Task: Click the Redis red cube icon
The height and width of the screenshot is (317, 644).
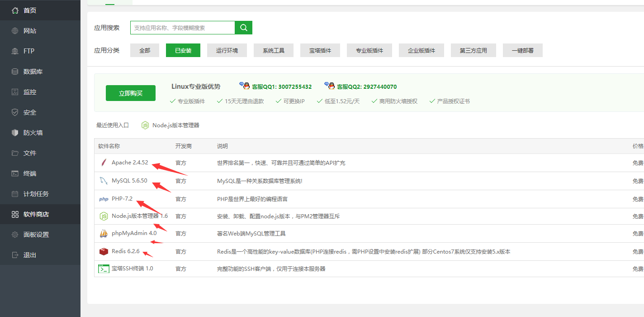Action: (x=104, y=251)
